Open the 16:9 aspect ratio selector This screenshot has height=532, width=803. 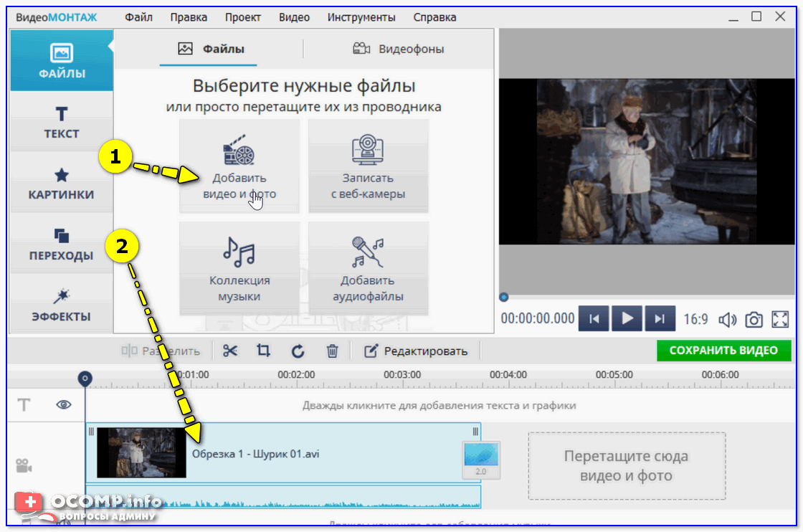point(695,320)
